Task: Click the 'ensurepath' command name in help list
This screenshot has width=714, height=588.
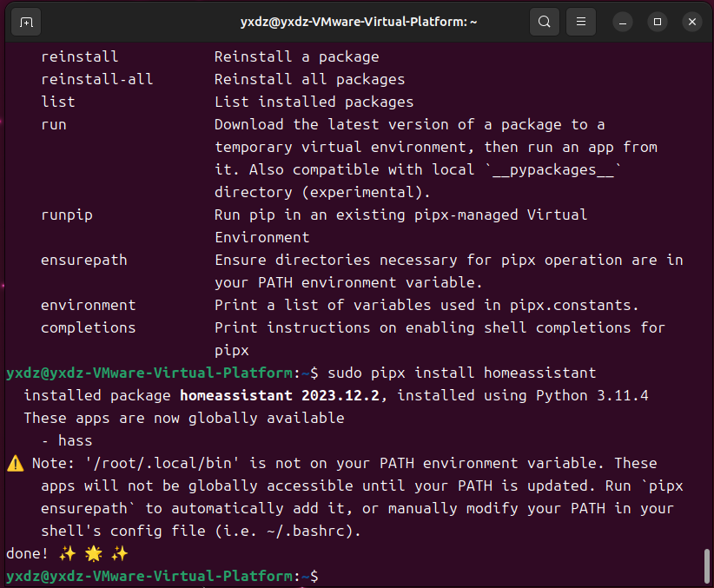Action: point(83,260)
